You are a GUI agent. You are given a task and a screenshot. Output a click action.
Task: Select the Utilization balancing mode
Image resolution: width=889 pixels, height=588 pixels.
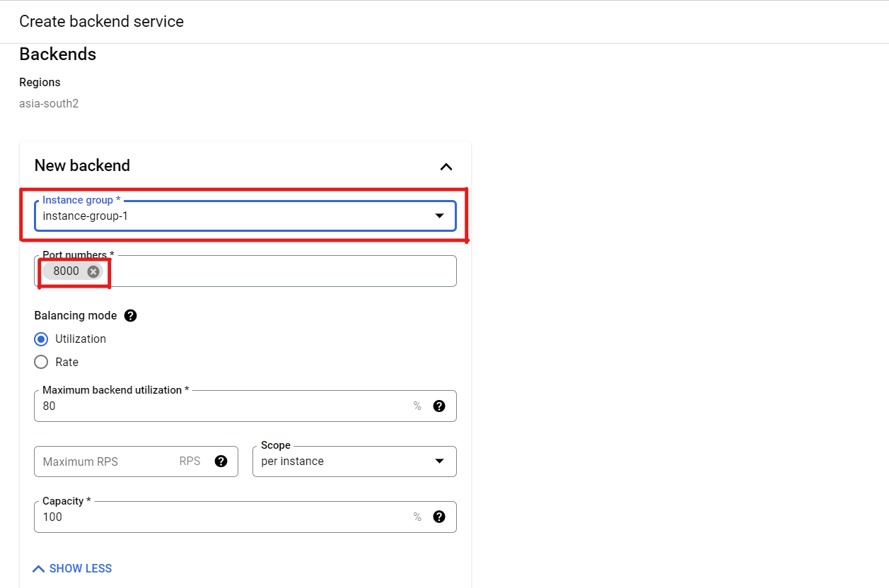42,339
